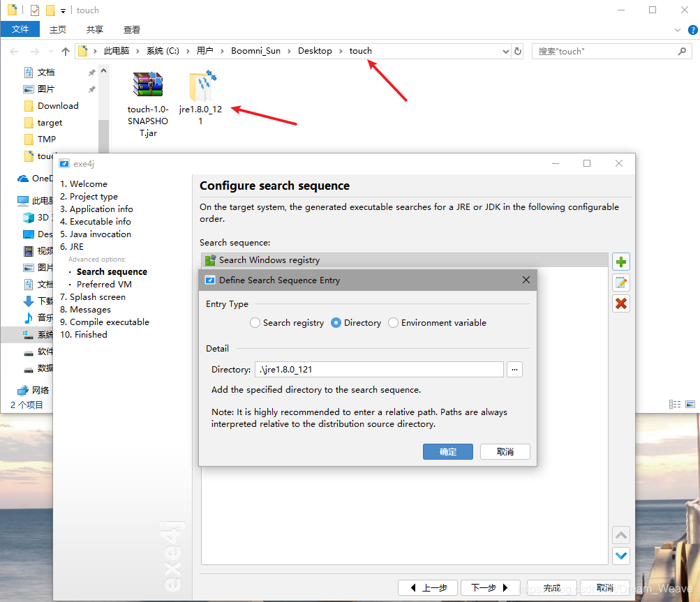Switch Explorer to details view icon
The height and width of the screenshot is (602, 700).
pos(675,404)
